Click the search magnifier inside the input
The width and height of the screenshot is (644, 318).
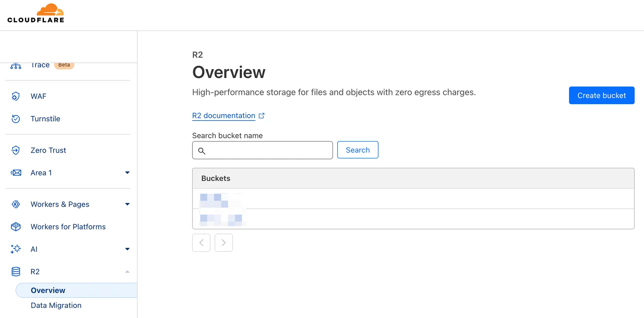[x=202, y=151]
